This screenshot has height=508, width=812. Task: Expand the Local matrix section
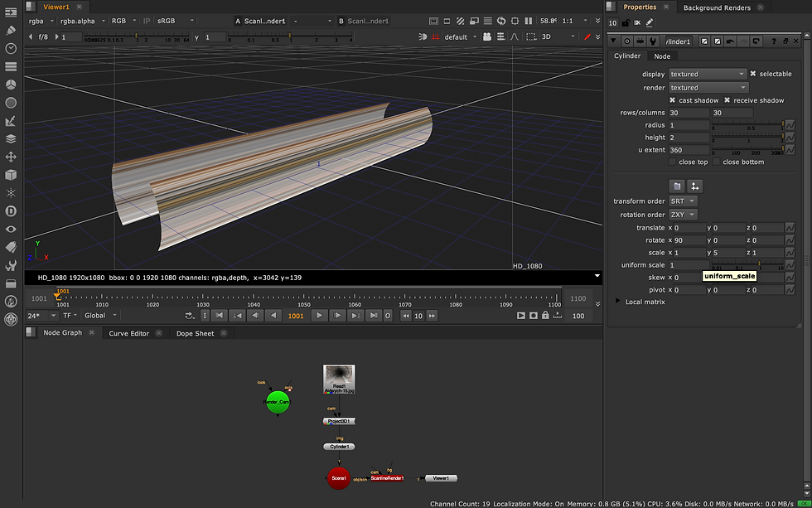[618, 302]
